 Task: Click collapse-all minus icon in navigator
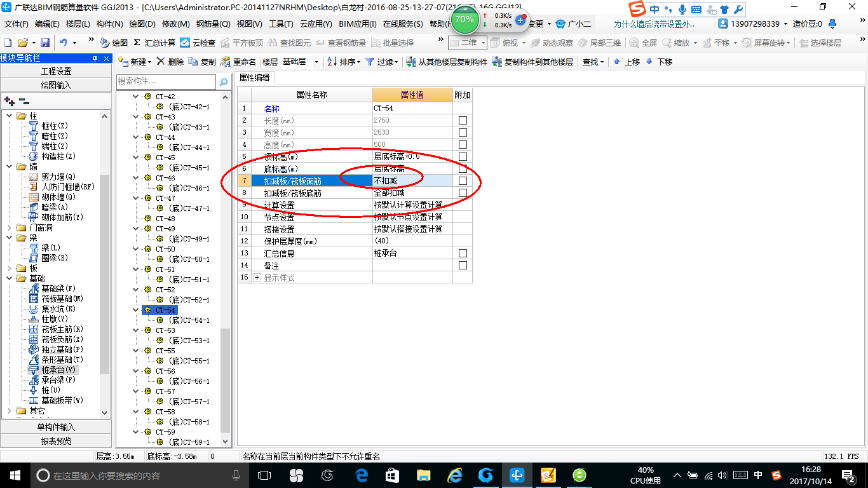24,101
